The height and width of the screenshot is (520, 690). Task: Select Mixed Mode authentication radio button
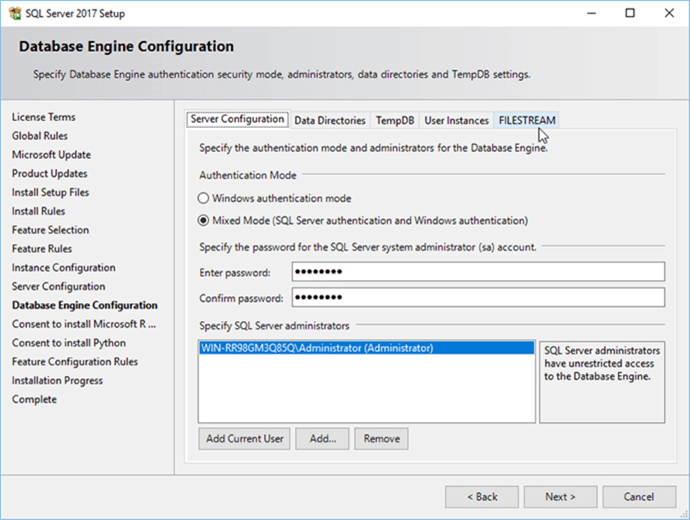204,220
